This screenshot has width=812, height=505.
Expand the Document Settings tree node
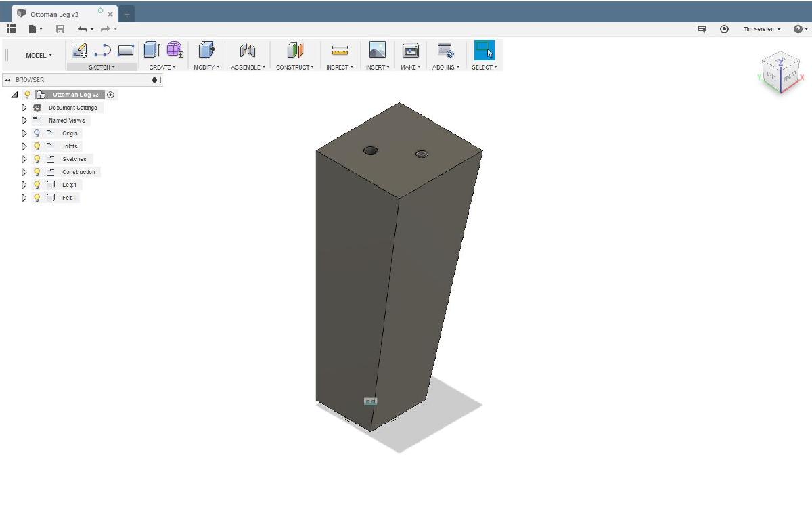(x=24, y=108)
